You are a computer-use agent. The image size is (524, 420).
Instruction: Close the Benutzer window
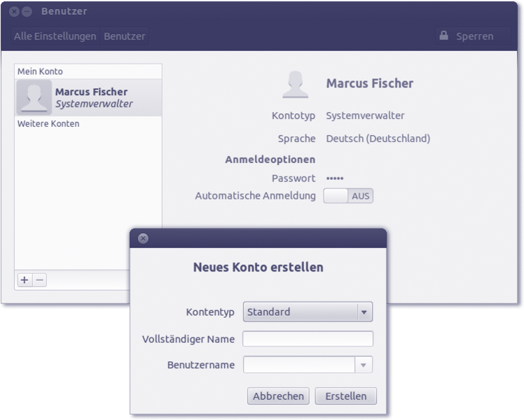[14, 12]
